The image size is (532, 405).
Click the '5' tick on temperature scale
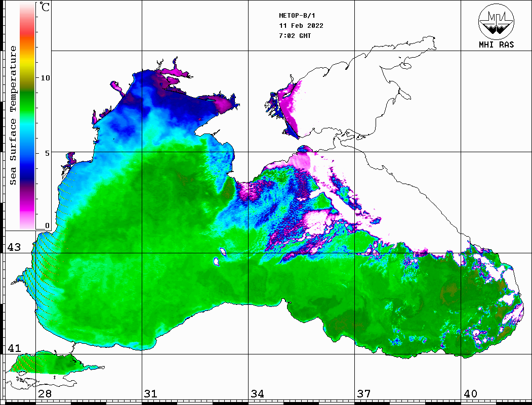click(47, 153)
